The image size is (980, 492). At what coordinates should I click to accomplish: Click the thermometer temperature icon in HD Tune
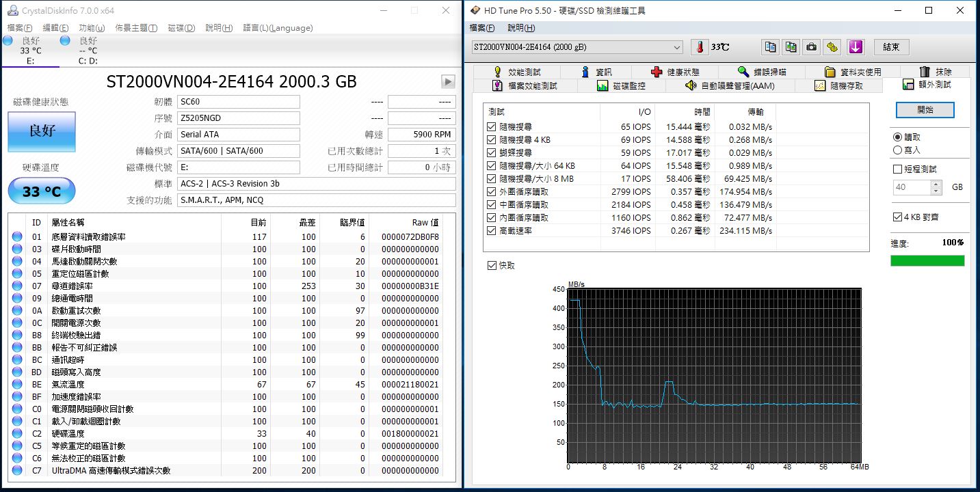pos(700,47)
